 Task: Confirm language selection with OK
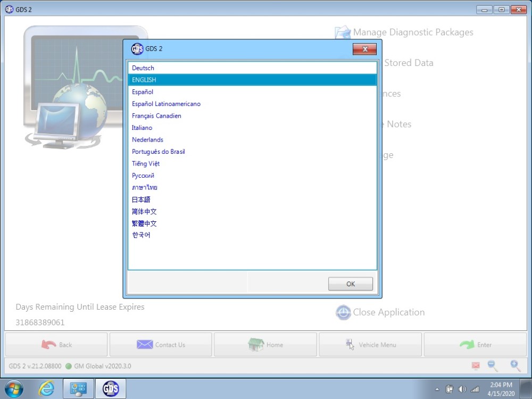click(x=350, y=284)
